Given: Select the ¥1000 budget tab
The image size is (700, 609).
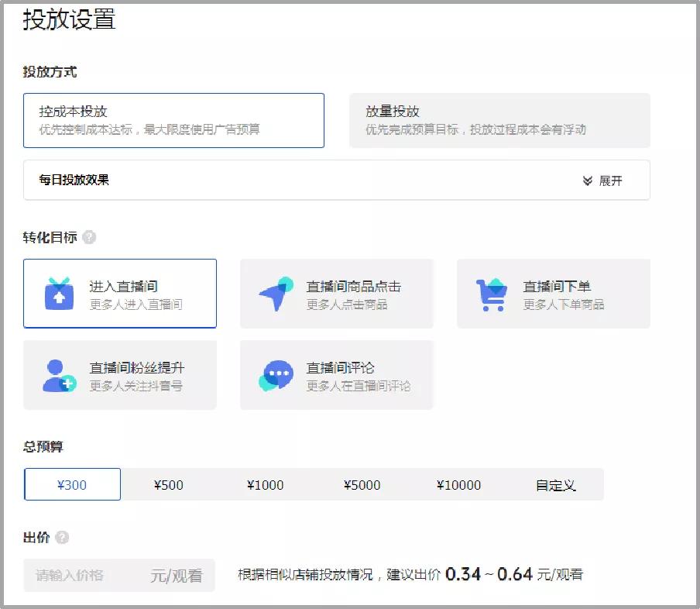Looking at the screenshot, I should pyautogui.click(x=266, y=484).
